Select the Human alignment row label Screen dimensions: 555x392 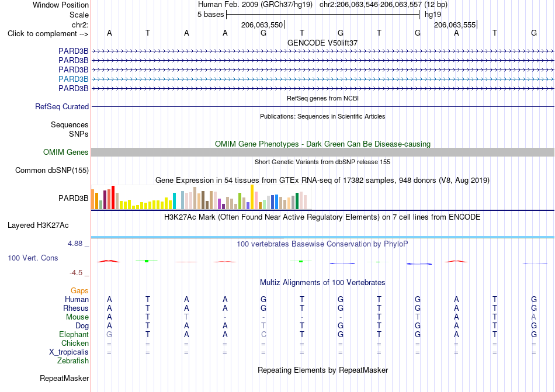pos(77,299)
